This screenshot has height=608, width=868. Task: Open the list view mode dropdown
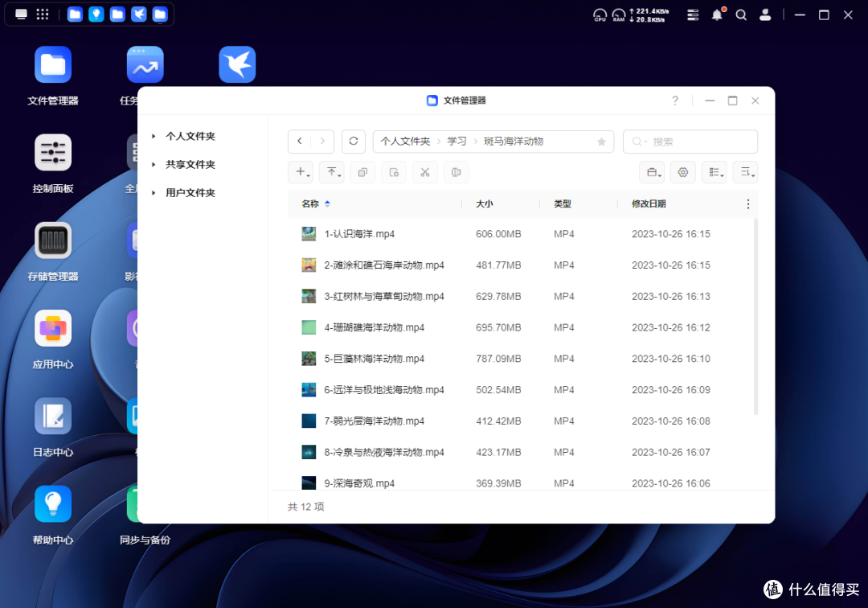714,172
